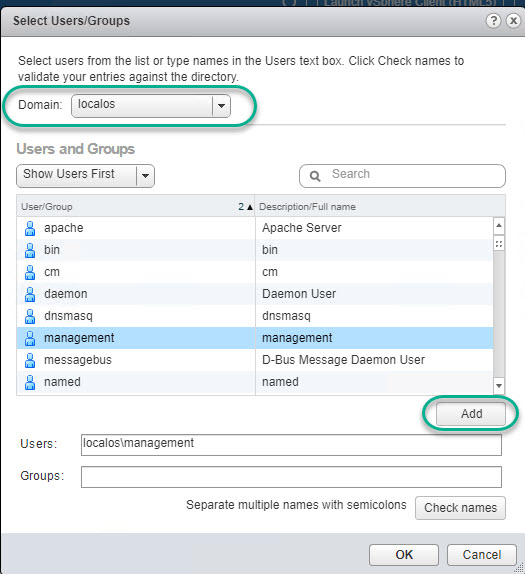Click the daemon user icon
Viewport: 525px width, 574px height.
pos(30,294)
